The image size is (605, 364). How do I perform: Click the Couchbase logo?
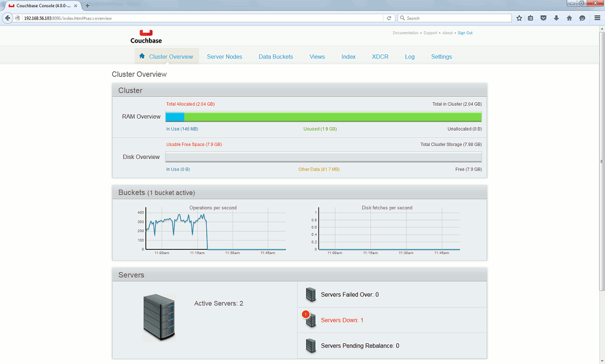coord(146,37)
